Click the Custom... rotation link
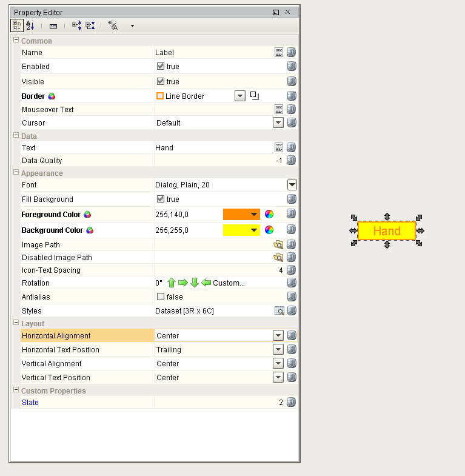 (x=229, y=283)
